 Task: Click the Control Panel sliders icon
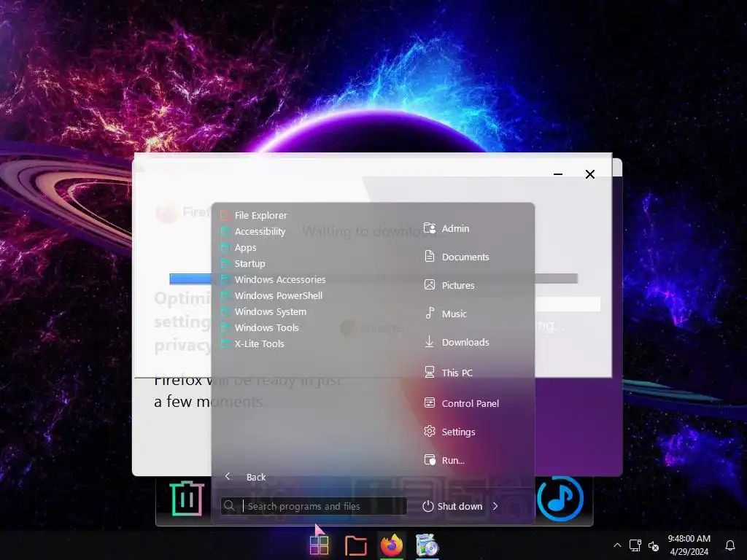430,402
